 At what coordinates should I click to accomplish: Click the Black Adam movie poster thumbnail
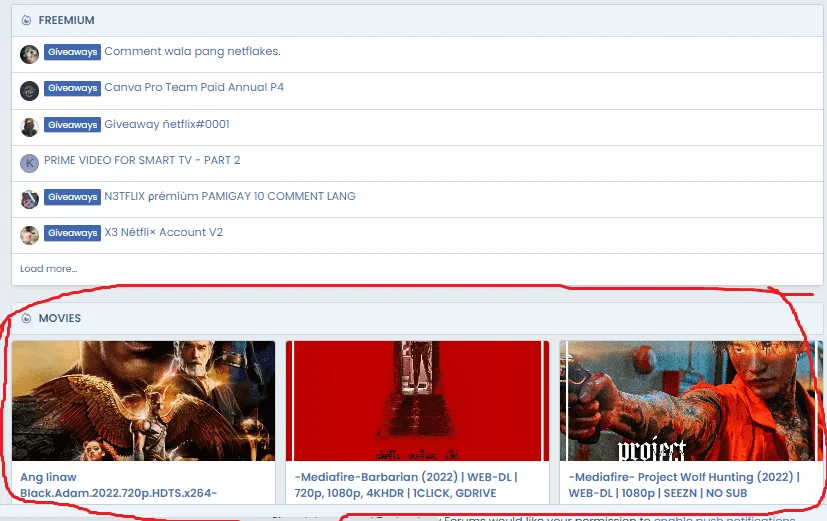143,401
